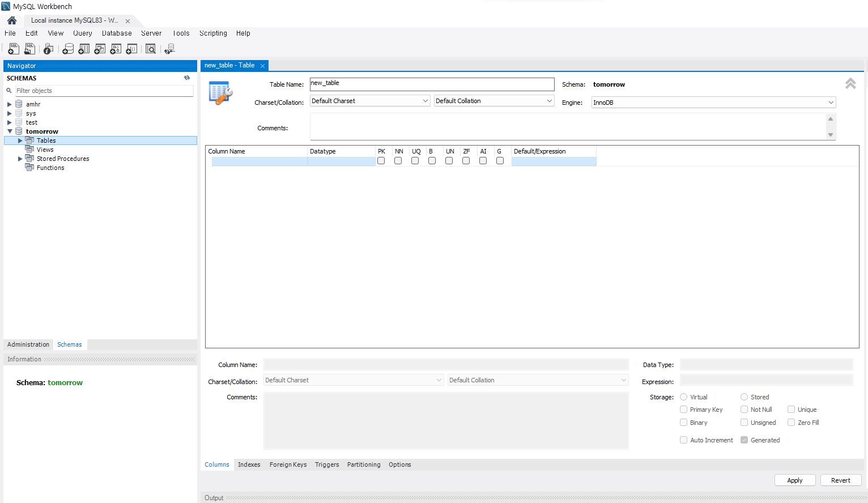Screen dimensions: 868x503
Task: Select the Virtual storage radio button
Action: 684,397
